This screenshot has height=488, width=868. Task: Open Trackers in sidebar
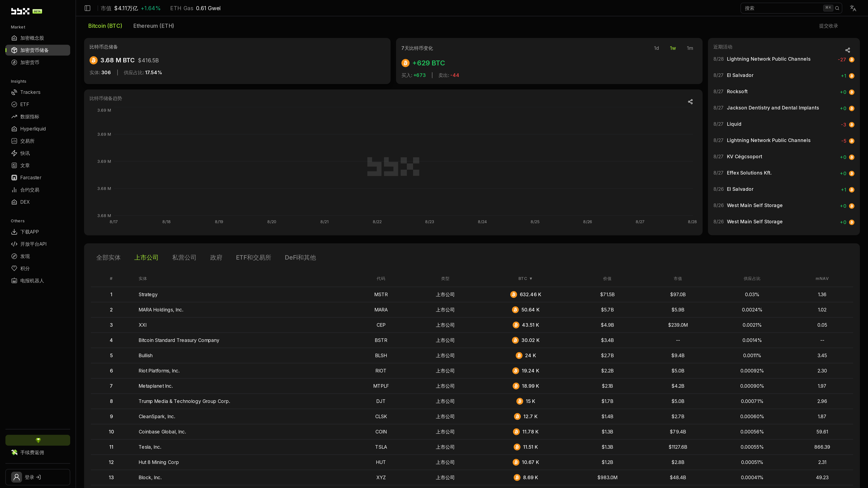[x=38, y=92]
